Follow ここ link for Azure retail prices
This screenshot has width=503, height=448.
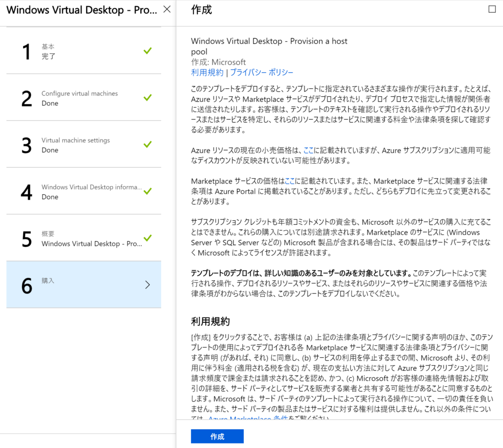pyautogui.click(x=308, y=150)
